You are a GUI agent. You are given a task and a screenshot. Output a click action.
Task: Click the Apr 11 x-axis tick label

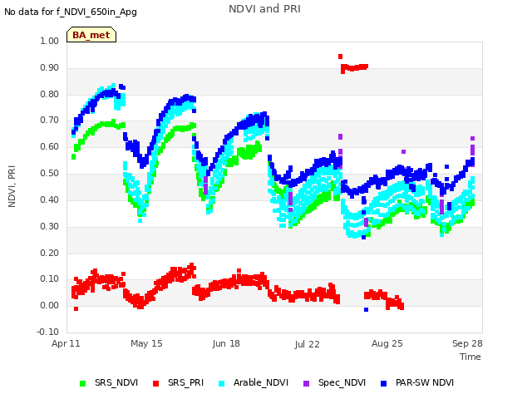coord(66,343)
